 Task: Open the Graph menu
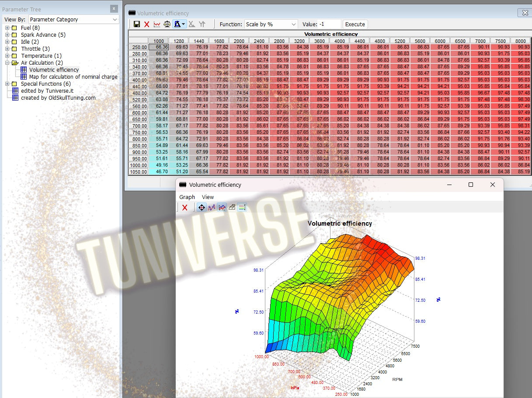pyautogui.click(x=187, y=197)
